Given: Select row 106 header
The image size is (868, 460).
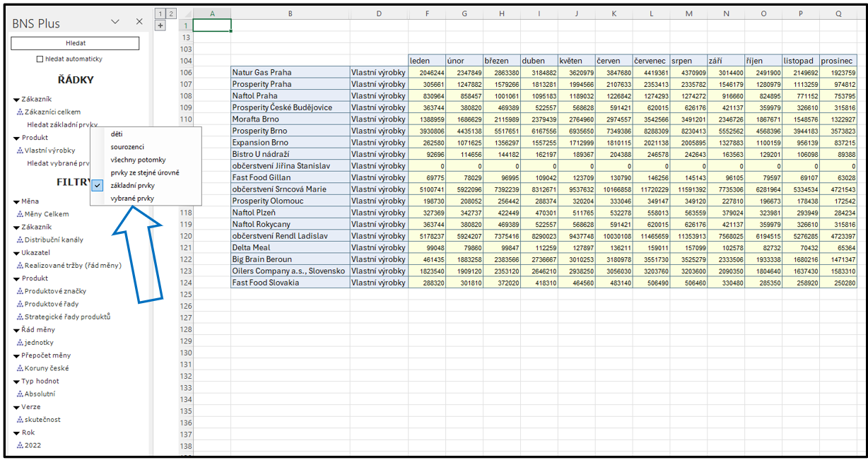Looking at the screenshot, I should click(186, 72).
